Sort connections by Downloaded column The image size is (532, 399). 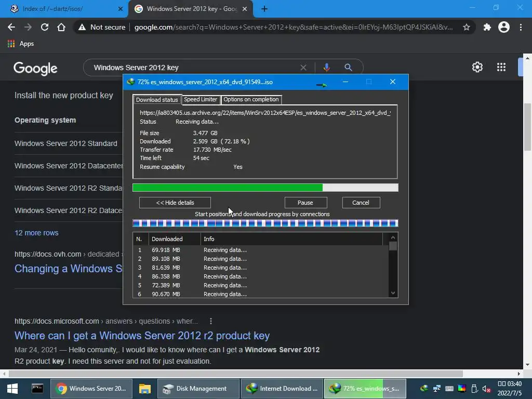click(x=175, y=239)
